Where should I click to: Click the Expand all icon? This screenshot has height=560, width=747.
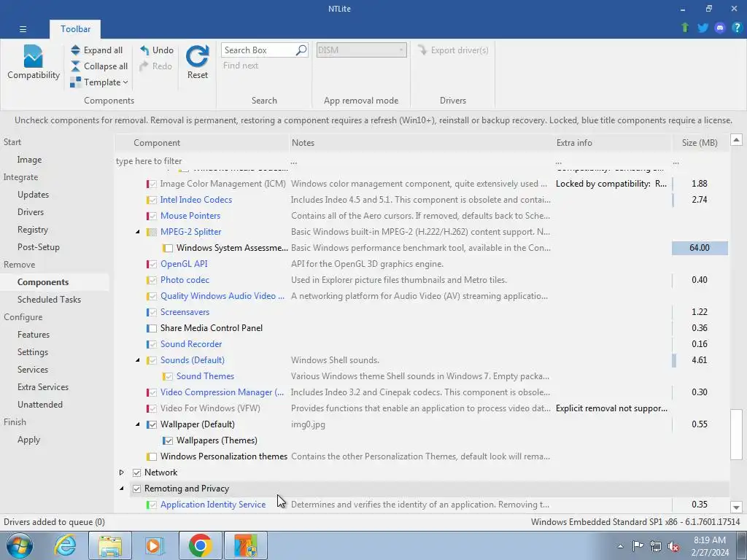coord(75,50)
